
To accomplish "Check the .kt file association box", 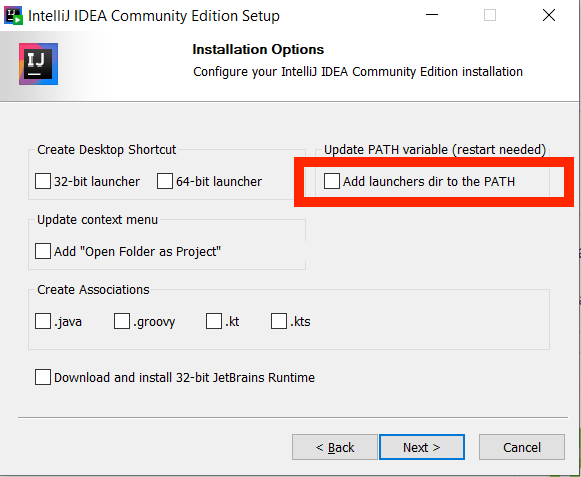I will point(214,321).
